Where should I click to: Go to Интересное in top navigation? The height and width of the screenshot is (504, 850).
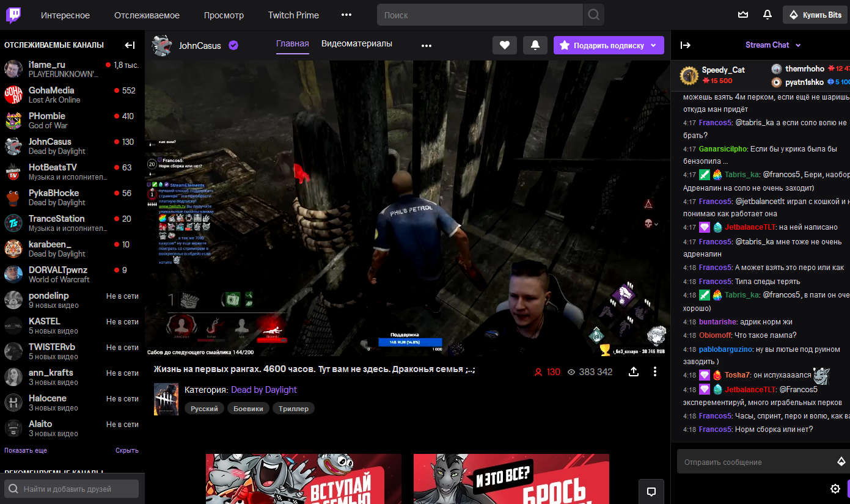(x=65, y=15)
